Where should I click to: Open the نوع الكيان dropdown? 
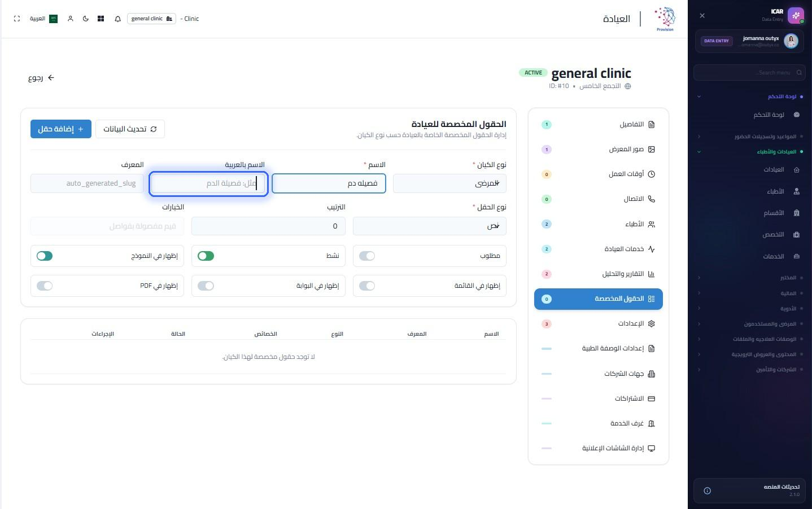449,183
